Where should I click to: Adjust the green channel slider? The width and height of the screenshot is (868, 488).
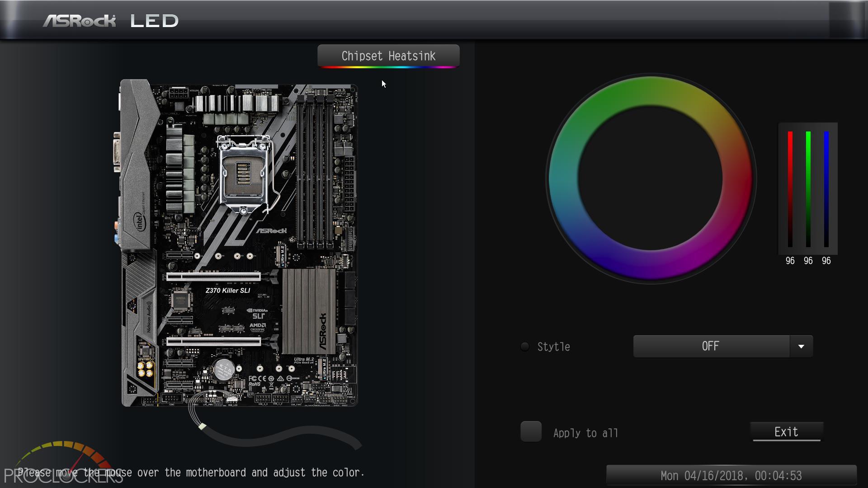coord(808,189)
